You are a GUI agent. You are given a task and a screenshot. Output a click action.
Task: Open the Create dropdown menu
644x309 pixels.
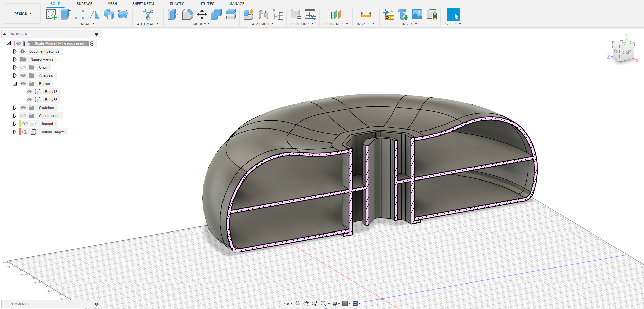[87, 24]
